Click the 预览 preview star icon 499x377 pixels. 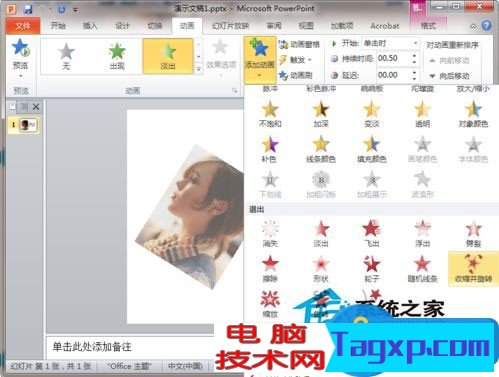[20, 48]
